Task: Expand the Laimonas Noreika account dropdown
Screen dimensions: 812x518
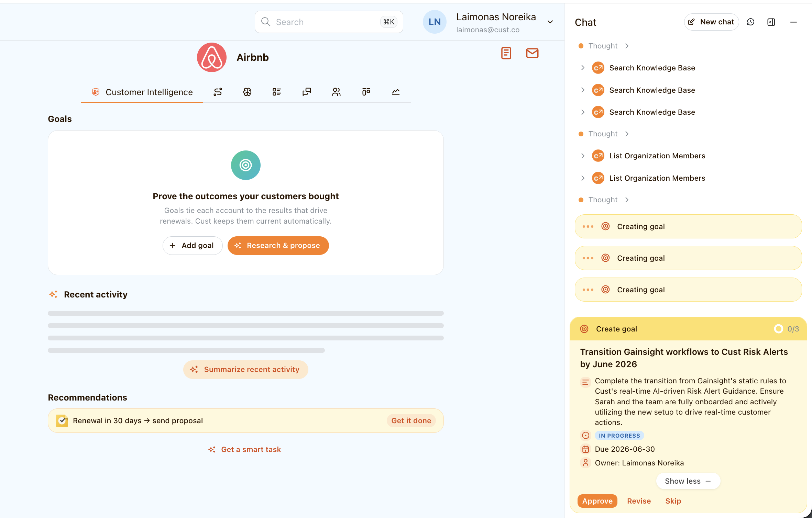Action: 550,22
